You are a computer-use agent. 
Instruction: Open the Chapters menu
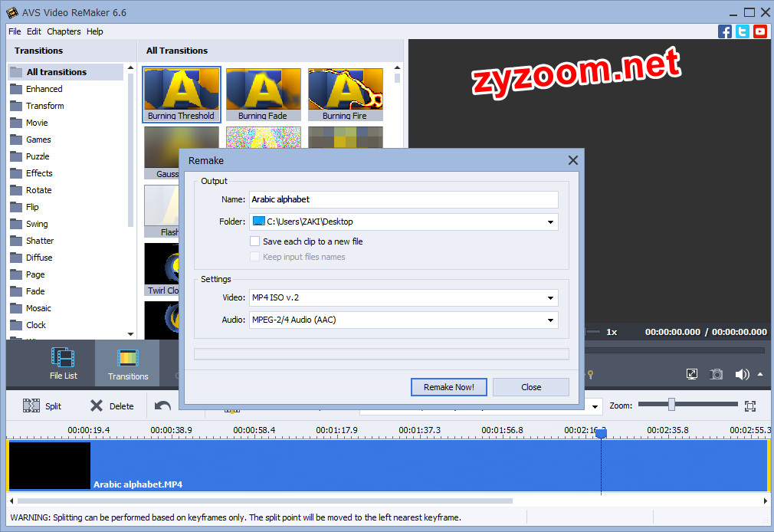click(x=64, y=31)
